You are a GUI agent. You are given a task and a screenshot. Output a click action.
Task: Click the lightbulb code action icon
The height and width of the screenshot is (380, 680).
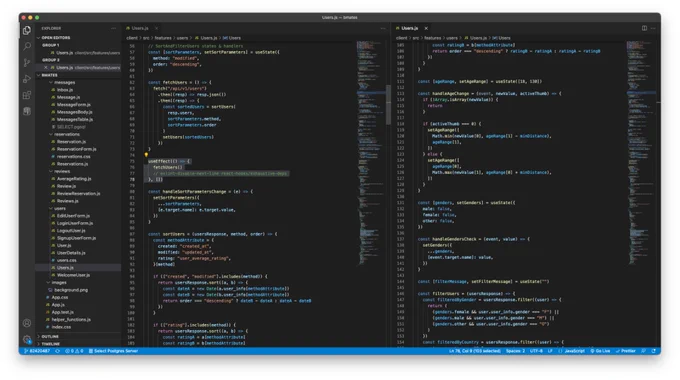pyautogui.click(x=146, y=155)
